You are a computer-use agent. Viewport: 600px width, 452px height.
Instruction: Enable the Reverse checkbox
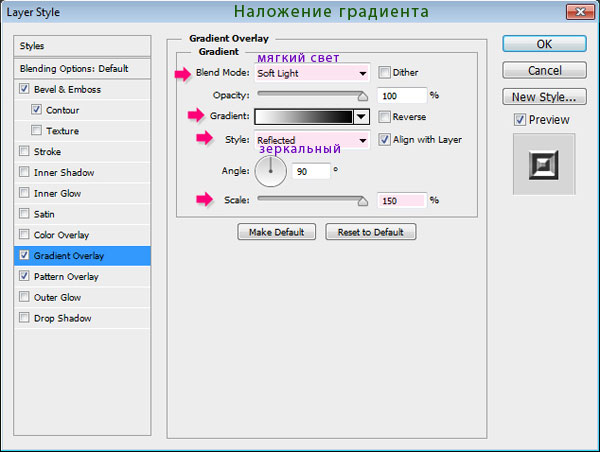click(x=384, y=117)
